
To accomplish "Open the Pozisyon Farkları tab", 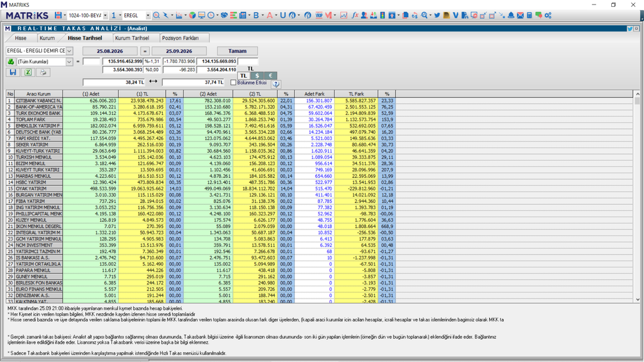I will pyautogui.click(x=180, y=38).
